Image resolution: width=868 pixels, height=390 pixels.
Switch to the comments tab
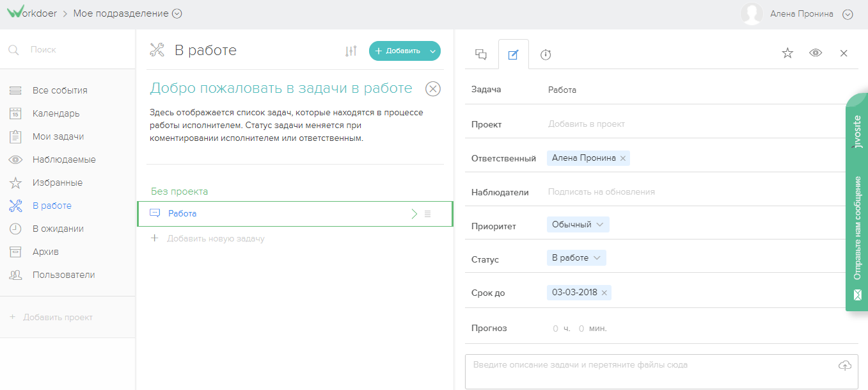tap(481, 53)
